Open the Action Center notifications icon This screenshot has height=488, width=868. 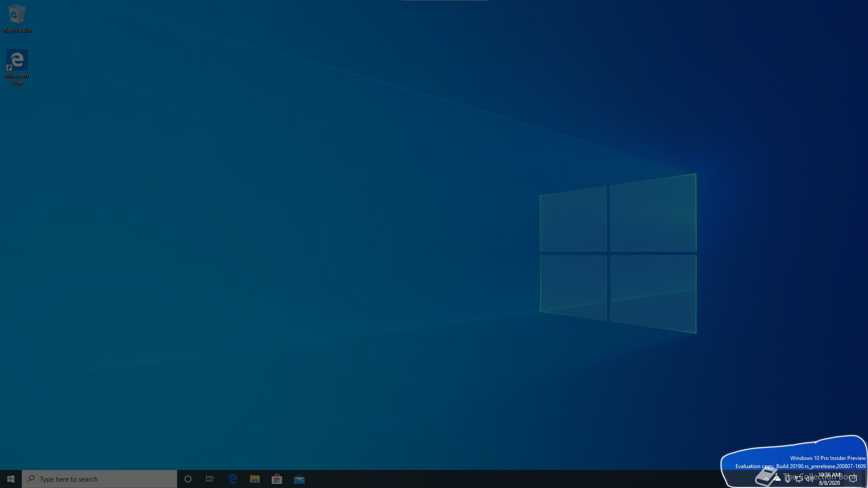pos(853,479)
